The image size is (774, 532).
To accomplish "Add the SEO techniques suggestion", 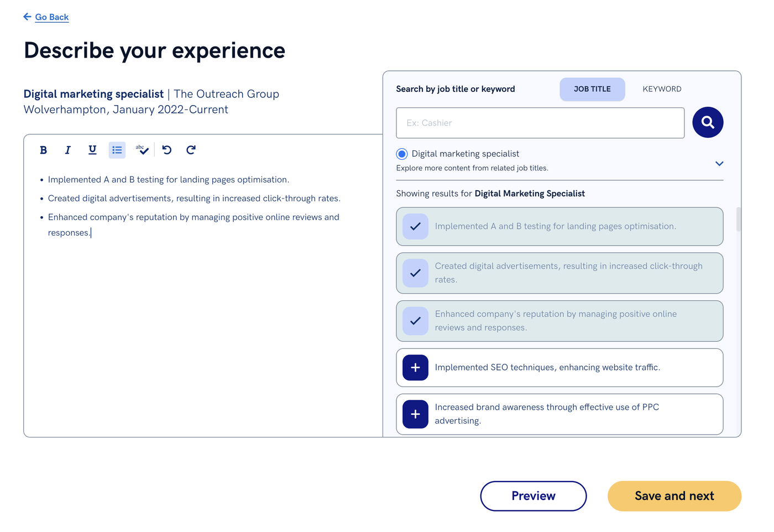I will click(x=415, y=368).
